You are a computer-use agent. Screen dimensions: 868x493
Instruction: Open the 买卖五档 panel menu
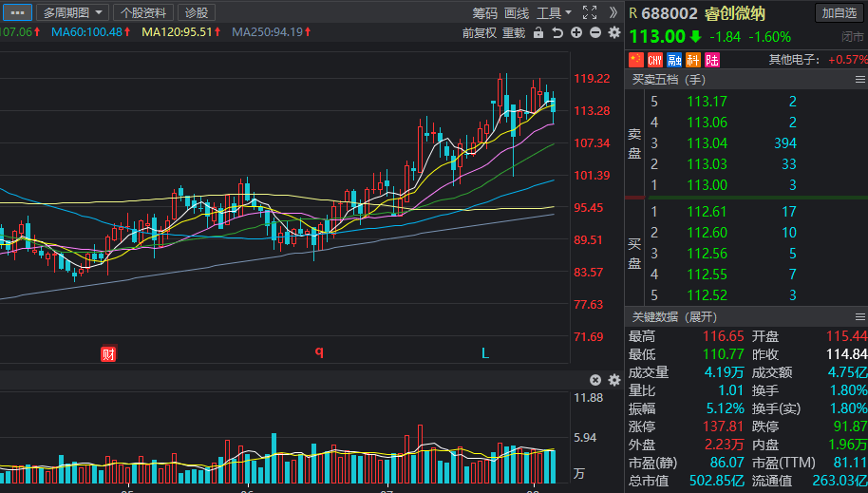pos(859,80)
